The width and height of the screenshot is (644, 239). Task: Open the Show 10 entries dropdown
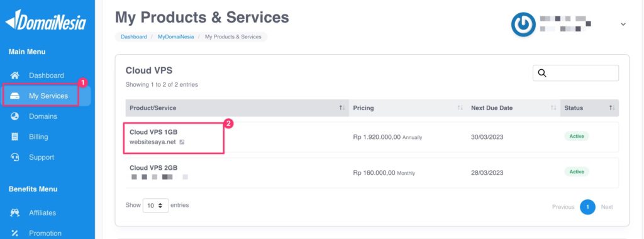point(156,205)
